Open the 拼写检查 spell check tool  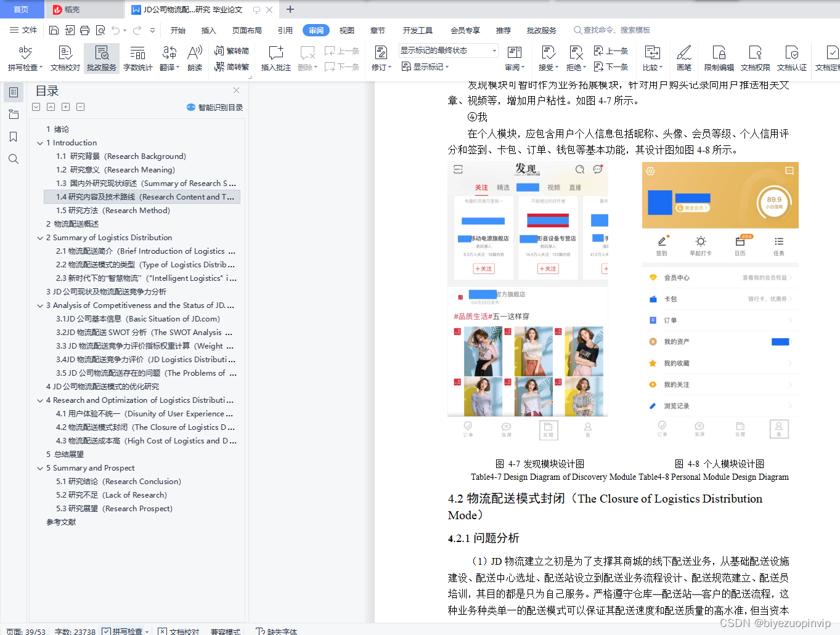tap(25, 59)
